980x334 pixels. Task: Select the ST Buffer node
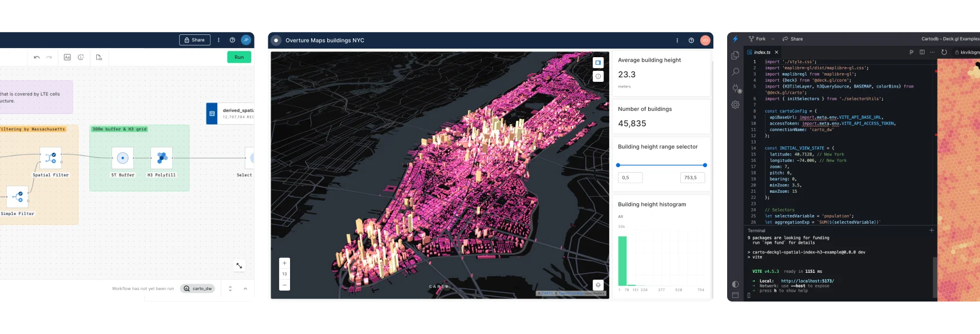122,158
